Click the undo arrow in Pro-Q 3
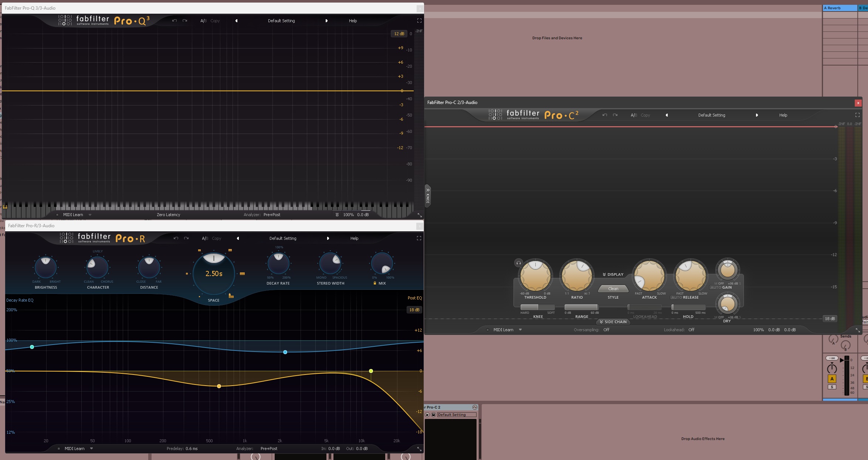 (x=174, y=21)
